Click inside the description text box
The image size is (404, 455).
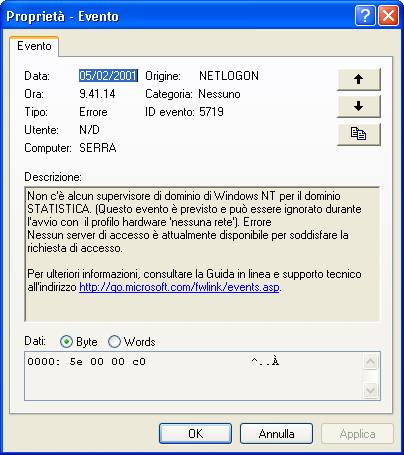[x=202, y=254]
